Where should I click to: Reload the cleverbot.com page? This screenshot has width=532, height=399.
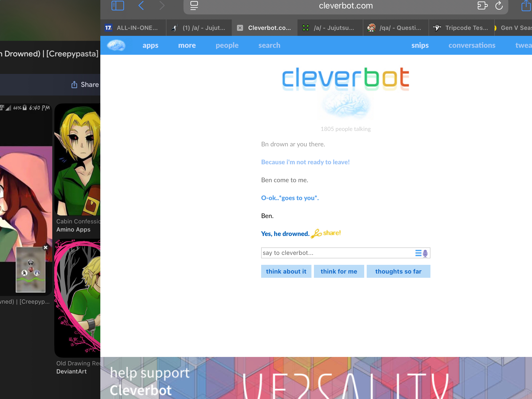pyautogui.click(x=499, y=5)
